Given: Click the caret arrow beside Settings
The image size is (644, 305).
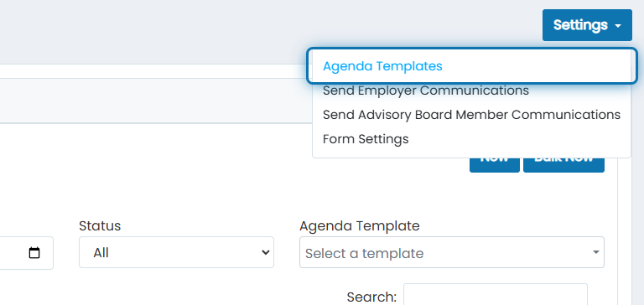Looking at the screenshot, I should pyautogui.click(x=618, y=26).
